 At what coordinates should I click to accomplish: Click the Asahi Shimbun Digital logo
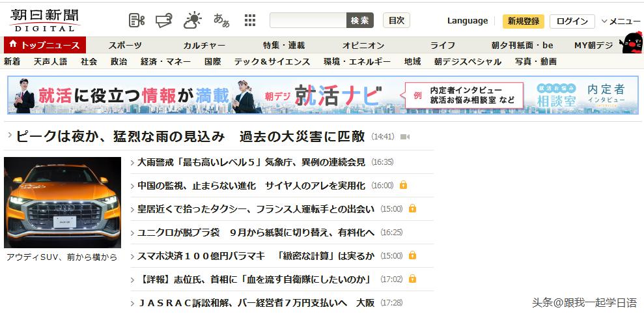tap(45, 20)
